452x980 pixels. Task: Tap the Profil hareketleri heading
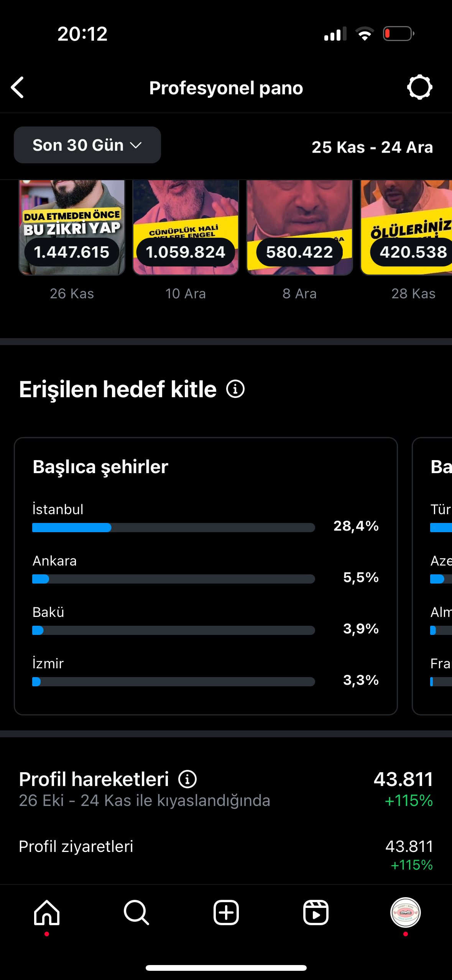94,779
